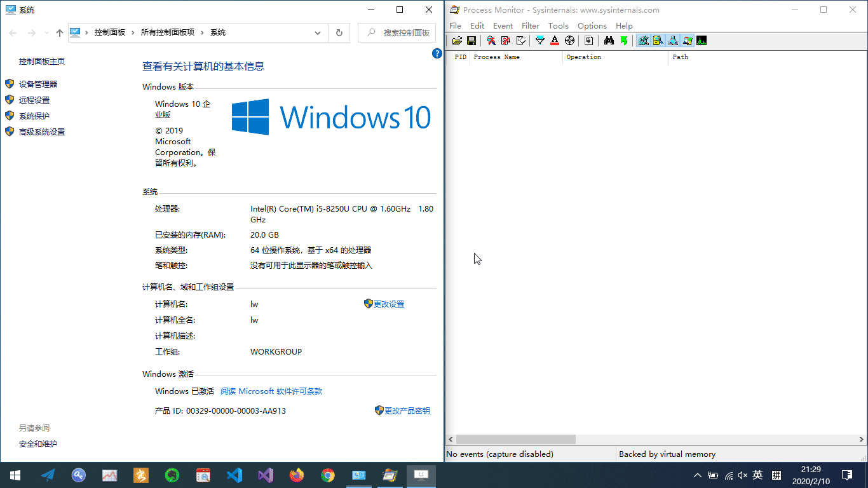Click the muted volume tray icon
The height and width of the screenshot is (488, 868).
(743, 475)
